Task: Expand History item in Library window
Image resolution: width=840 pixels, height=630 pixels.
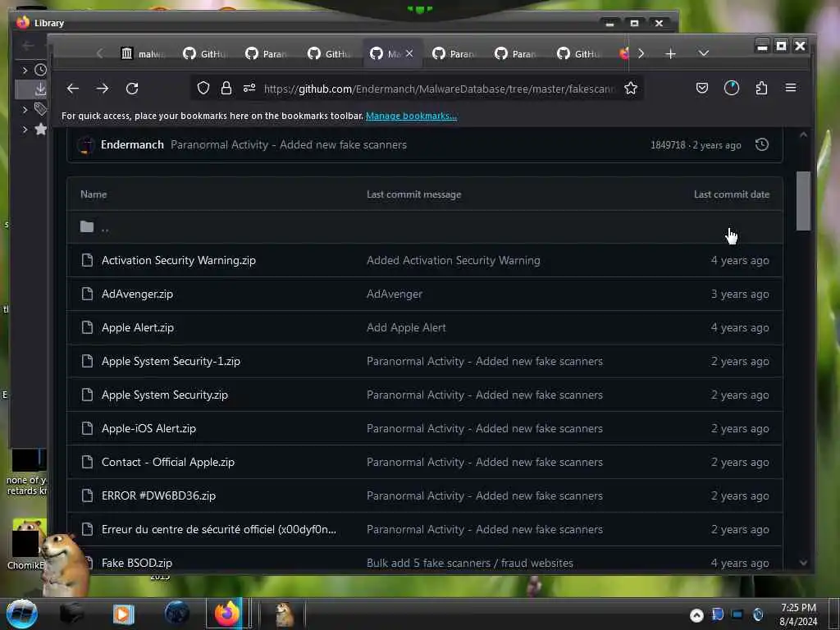Action: (25, 70)
